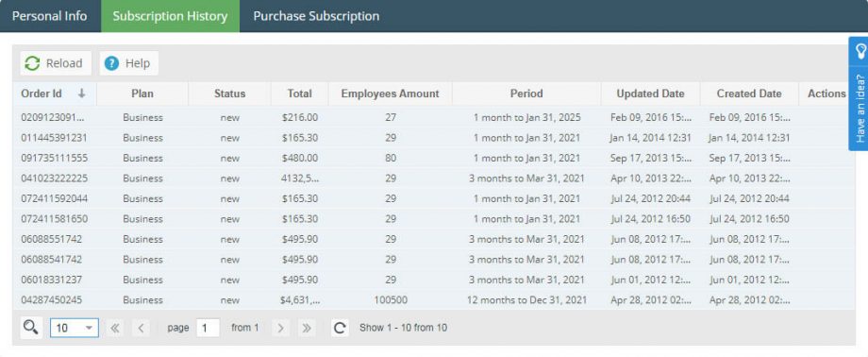Screen dimensions: 868x357
Task: Click the $480.00 total cell
Action: click(x=299, y=158)
